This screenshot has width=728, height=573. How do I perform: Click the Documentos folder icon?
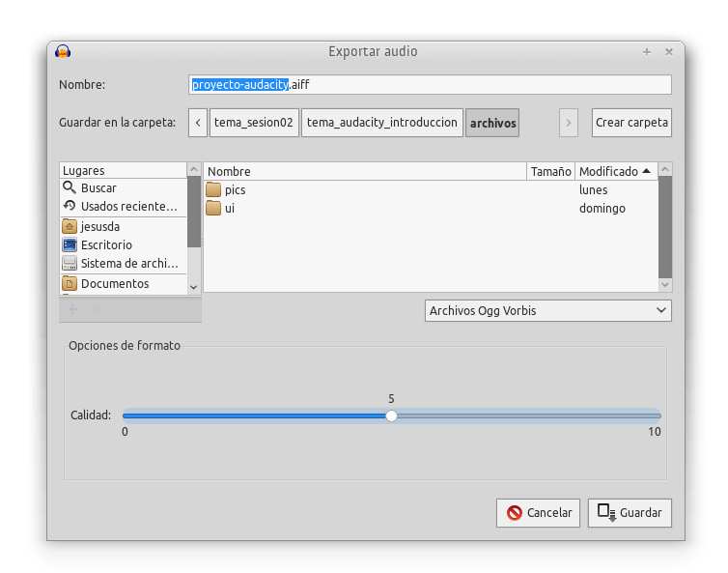tap(70, 284)
